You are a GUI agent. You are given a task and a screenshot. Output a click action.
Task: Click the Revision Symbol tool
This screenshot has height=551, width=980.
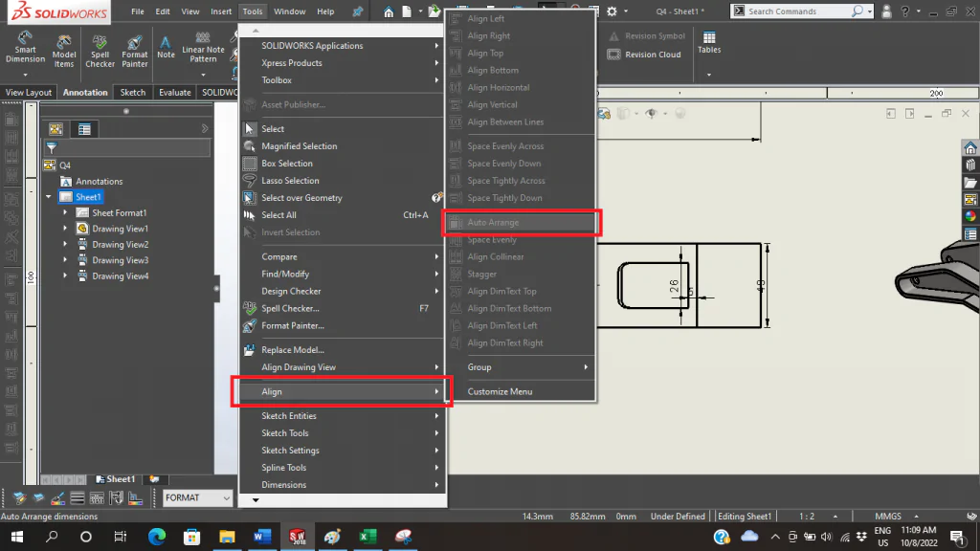(x=647, y=36)
